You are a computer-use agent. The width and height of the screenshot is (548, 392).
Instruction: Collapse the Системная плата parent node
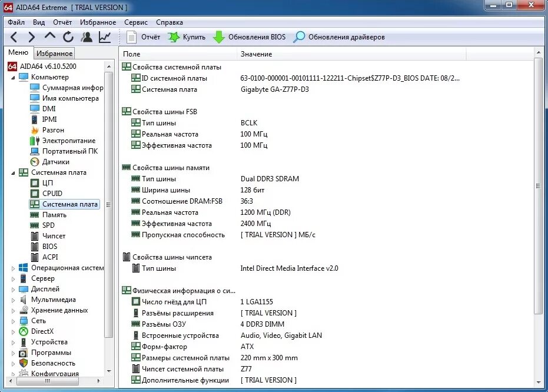13,172
